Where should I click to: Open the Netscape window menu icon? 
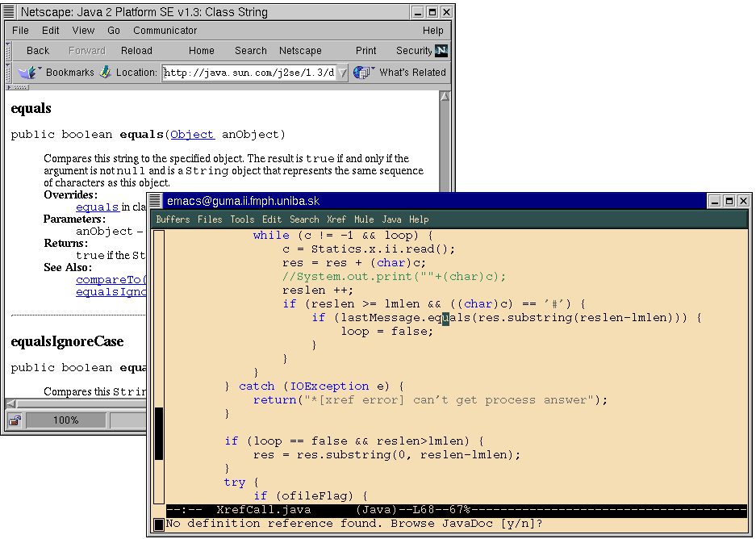click(9, 11)
